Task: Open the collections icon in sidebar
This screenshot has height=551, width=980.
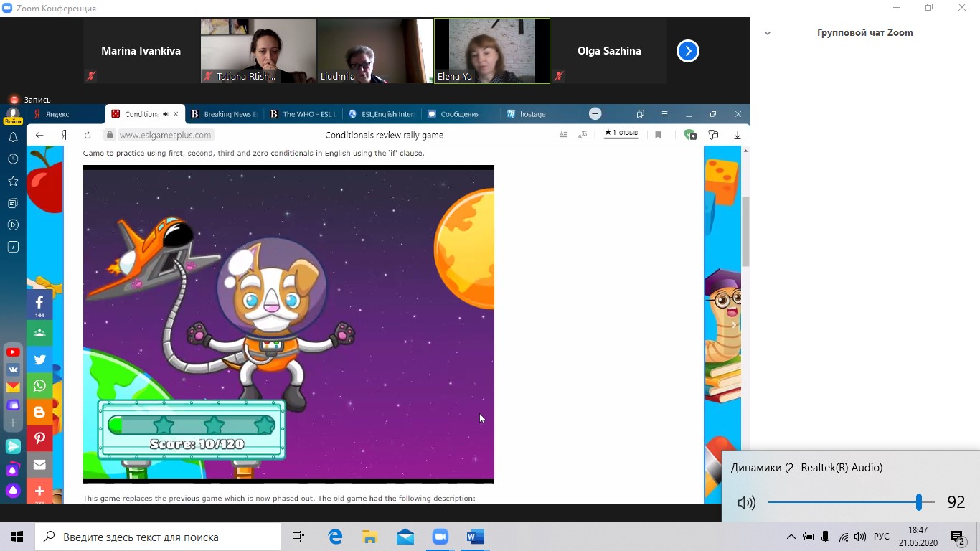Action: coord(13,203)
